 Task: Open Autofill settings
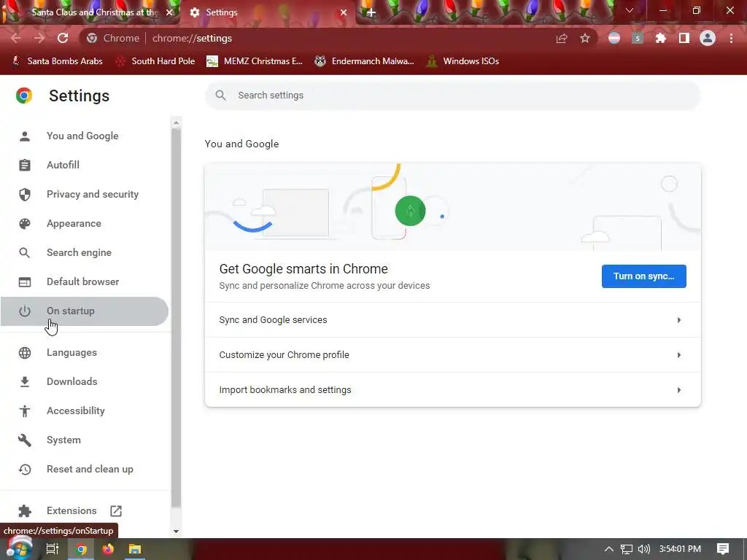(85, 165)
